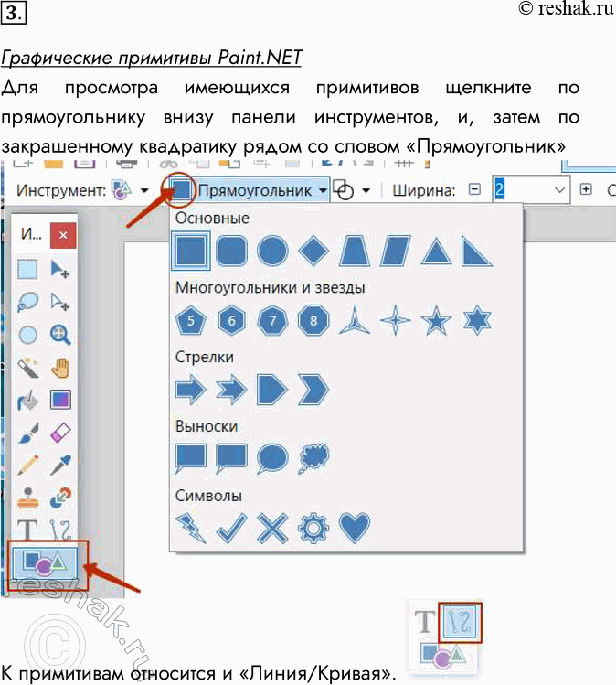Choose the checkmark symbol shape
The image size is (616, 685).
[x=231, y=527]
